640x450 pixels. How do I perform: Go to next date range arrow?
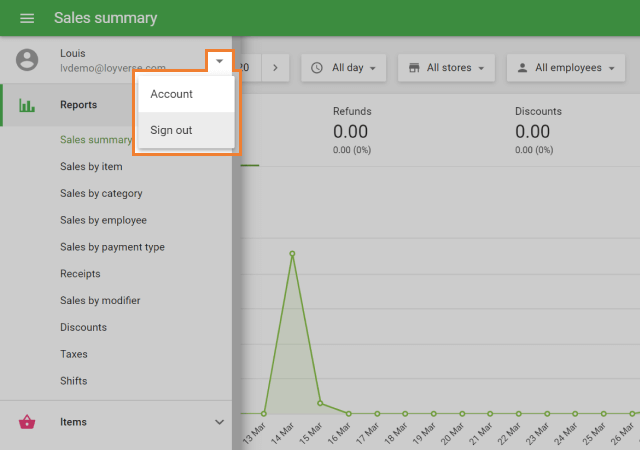pos(274,68)
